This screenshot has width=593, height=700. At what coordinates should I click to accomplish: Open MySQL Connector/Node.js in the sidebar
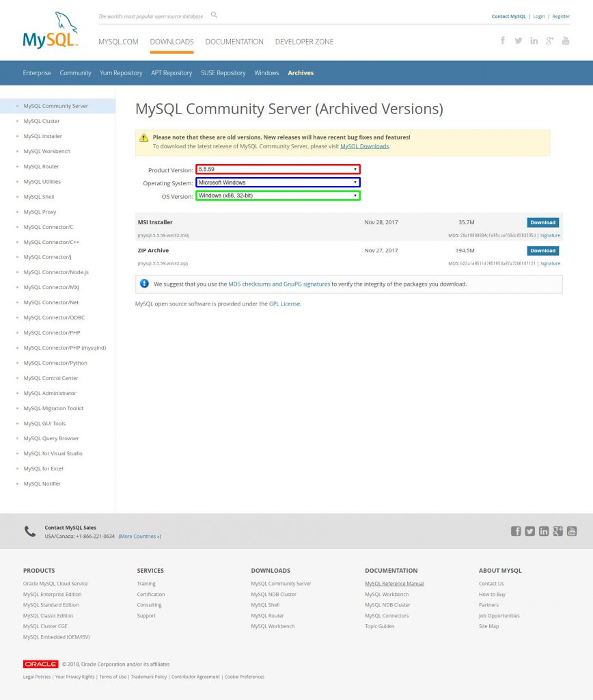[x=56, y=272]
